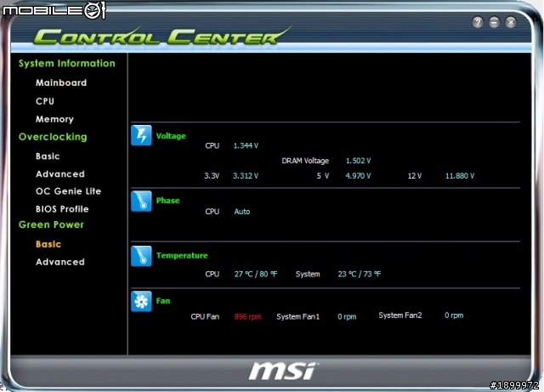Click the 12 V reading 11.880 V
The image size is (544, 392).
[x=460, y=176]
